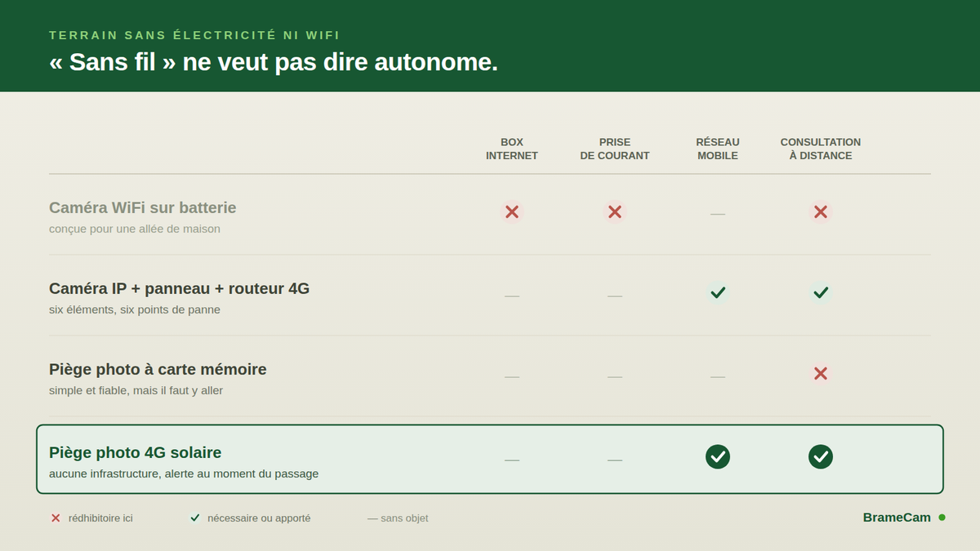Click the green dot beside BrameCam

click(942, 518)
